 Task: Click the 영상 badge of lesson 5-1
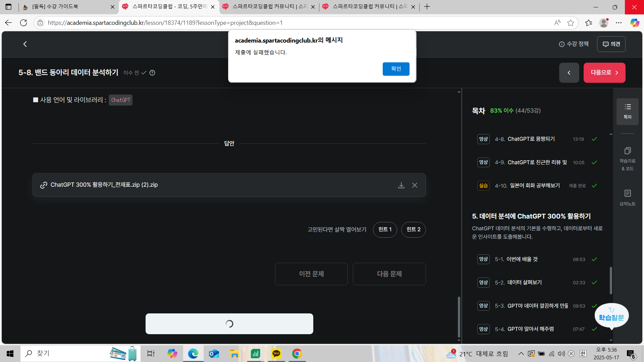(483, 259)
